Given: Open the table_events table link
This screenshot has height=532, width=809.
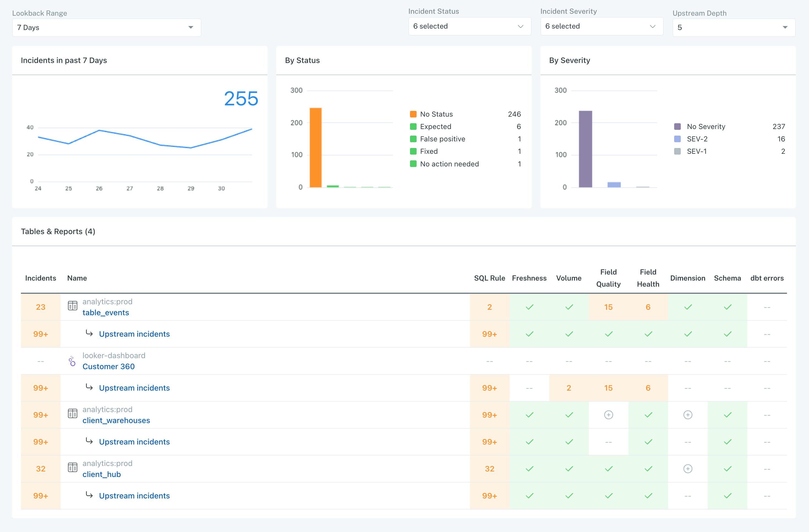Looking at the screenshot, I should 106,312.
